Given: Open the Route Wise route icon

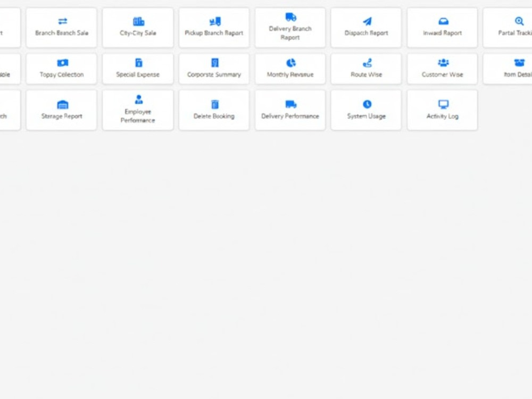Looking at the screenshot, I should (367, 63).
